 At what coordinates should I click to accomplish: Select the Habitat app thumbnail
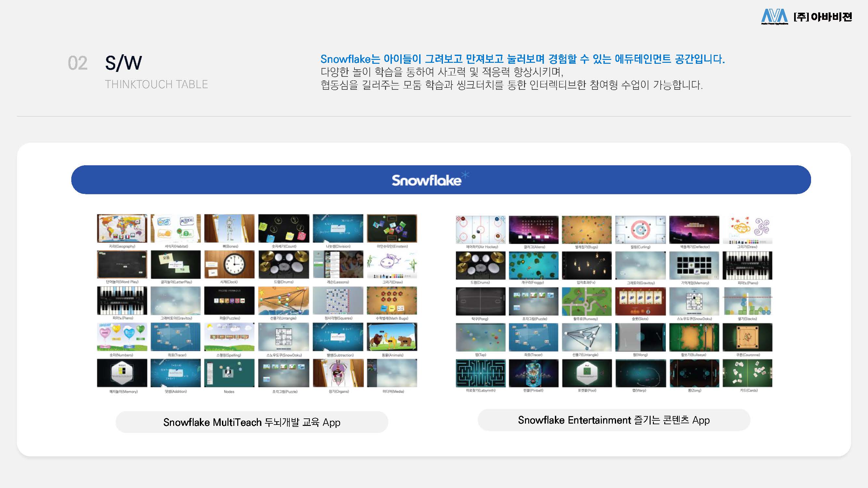pyautogui.click(x=175, y=228)
